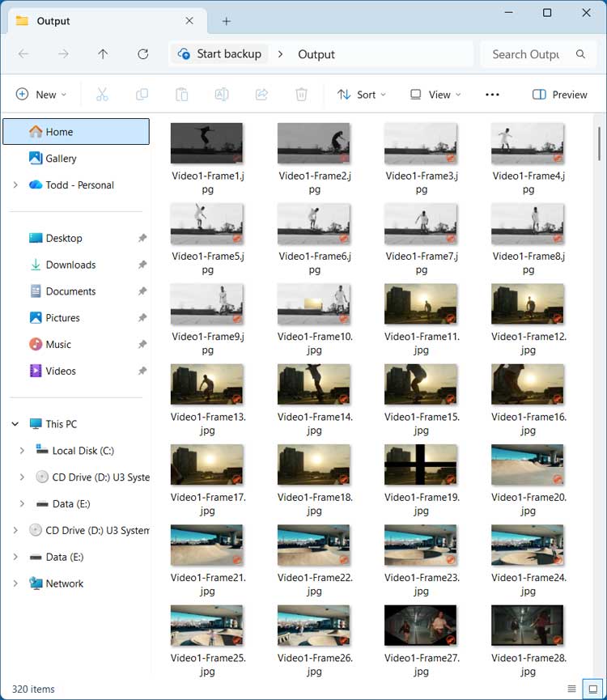Expand nested Data (E:) under This PC
Screen dimensions: 607x700
click(x=22, y=503)
